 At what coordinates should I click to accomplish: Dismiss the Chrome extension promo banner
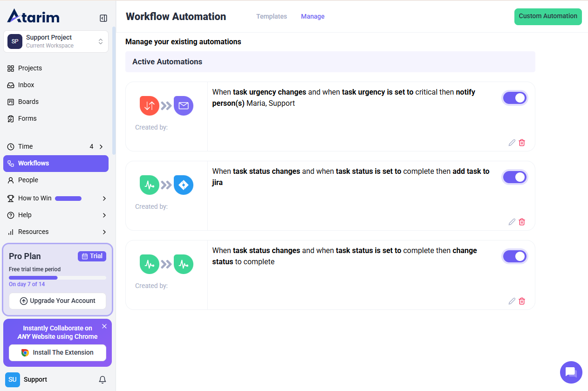click(104, 326)
